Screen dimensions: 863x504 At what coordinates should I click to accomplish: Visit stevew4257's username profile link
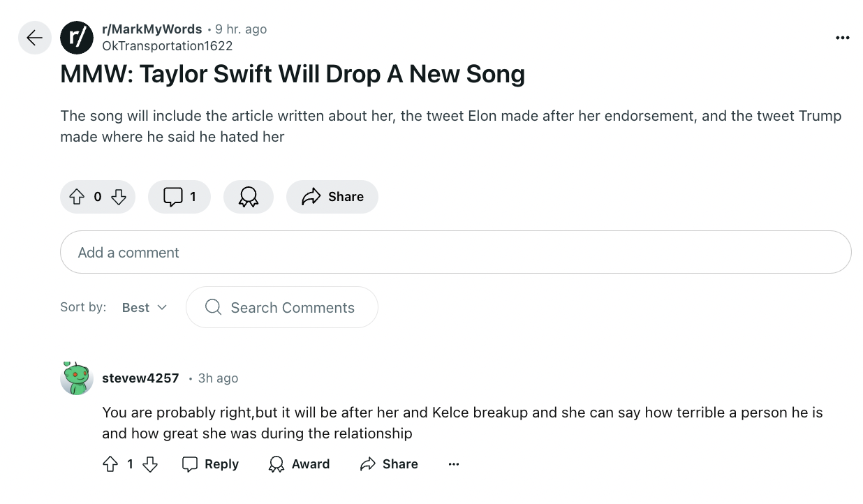coord(140,378)
